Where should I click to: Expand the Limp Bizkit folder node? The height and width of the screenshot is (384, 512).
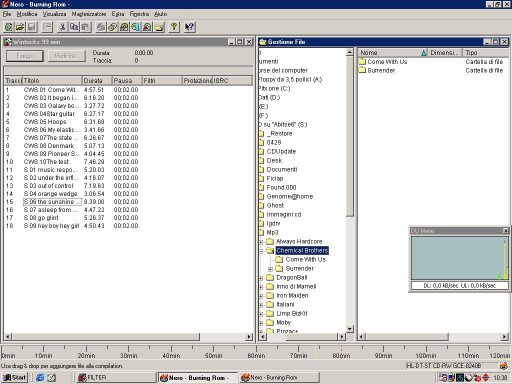[x=261, y=314]
